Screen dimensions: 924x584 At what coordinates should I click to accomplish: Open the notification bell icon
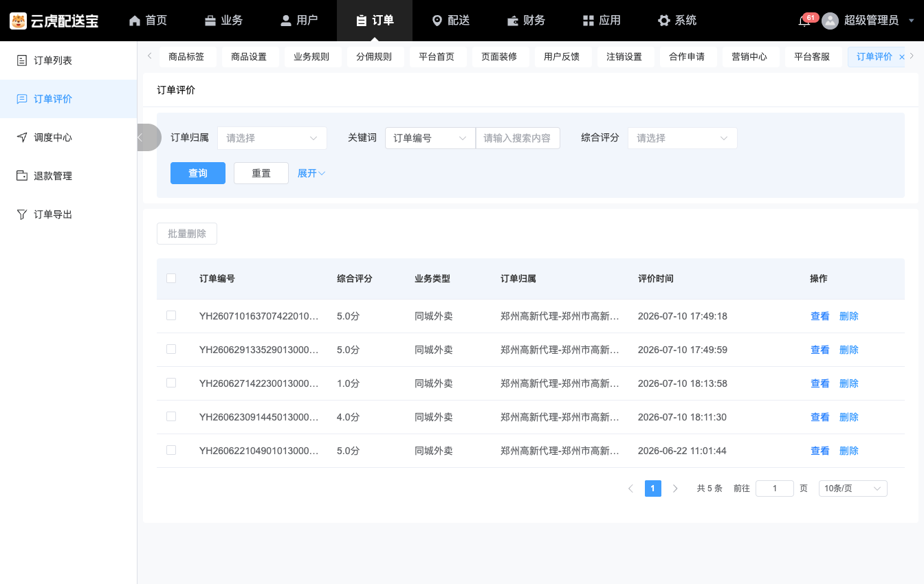(x=804, y=21)
